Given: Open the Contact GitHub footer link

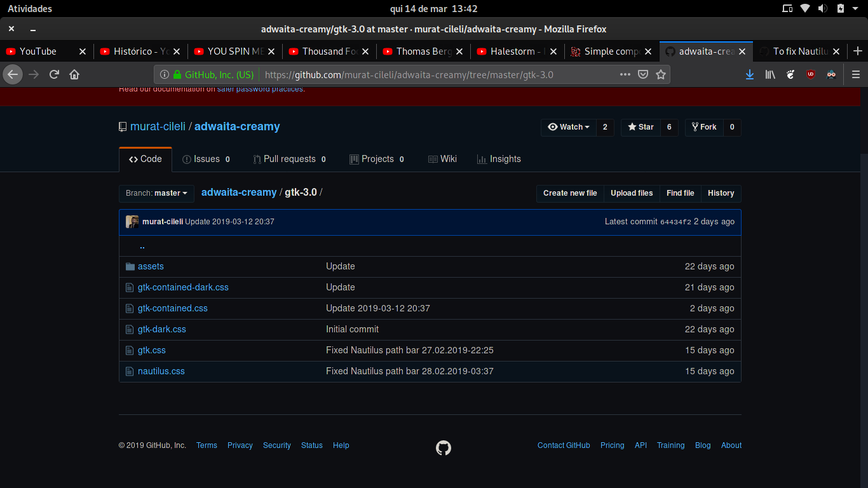Looking at the screenshot, I should [564, 445].
